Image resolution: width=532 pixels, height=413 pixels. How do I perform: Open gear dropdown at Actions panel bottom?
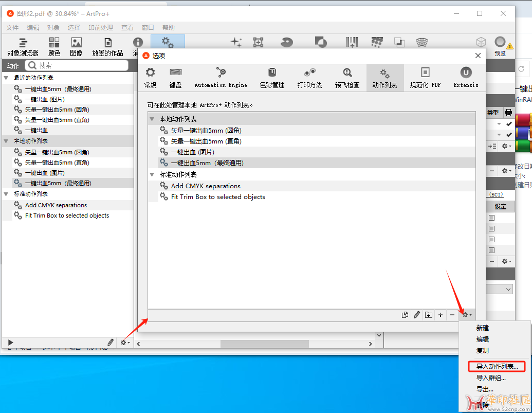coord(125,343)
